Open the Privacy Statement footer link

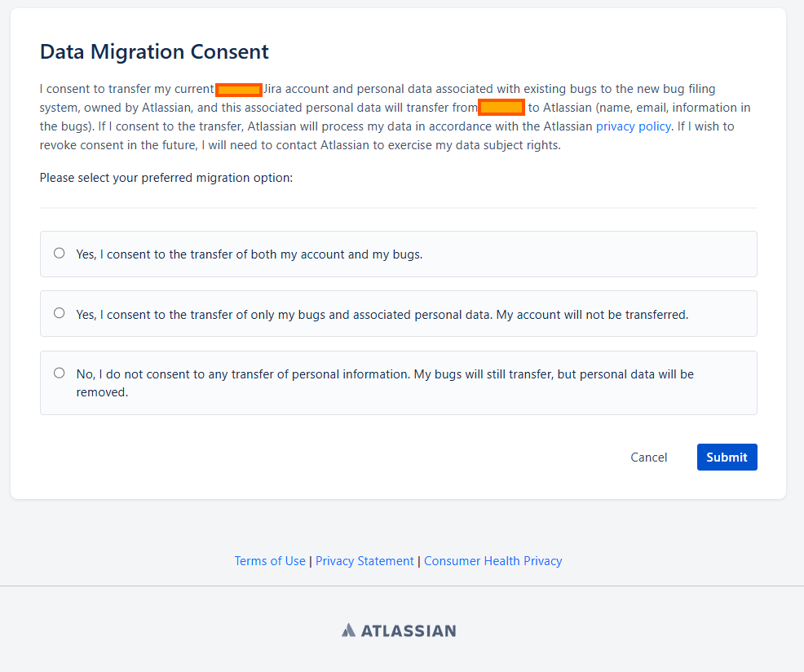click(364, 561)
